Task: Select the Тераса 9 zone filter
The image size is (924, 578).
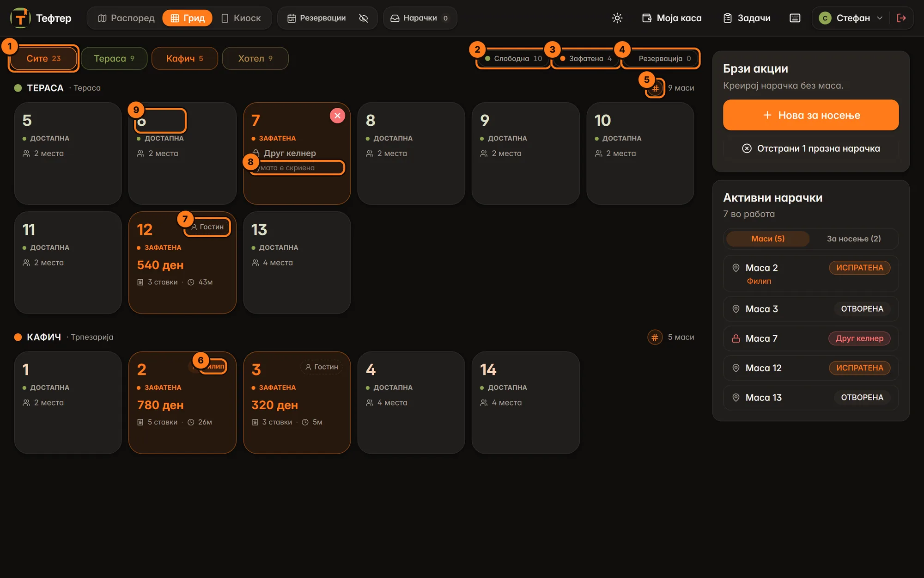Action: click(x=114, y=58)
